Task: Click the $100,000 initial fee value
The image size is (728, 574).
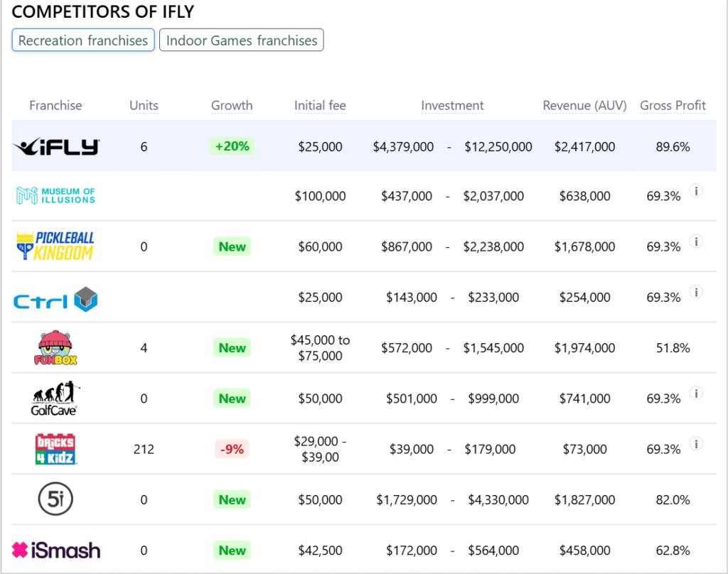Action: [x=320, y=196]
